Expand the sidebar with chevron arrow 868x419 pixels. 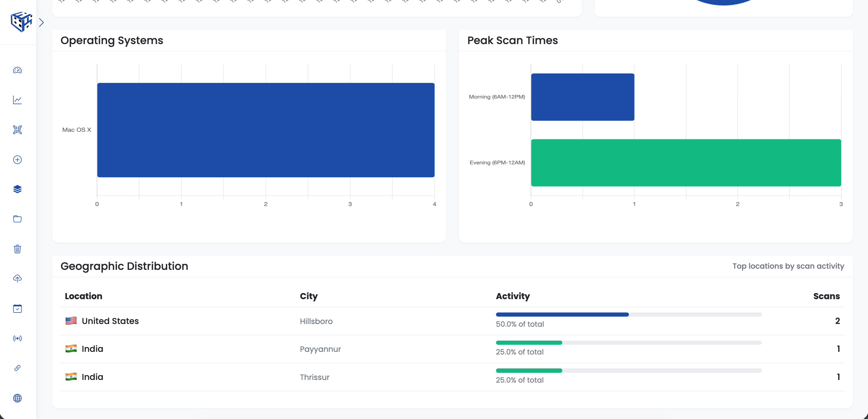41,22
